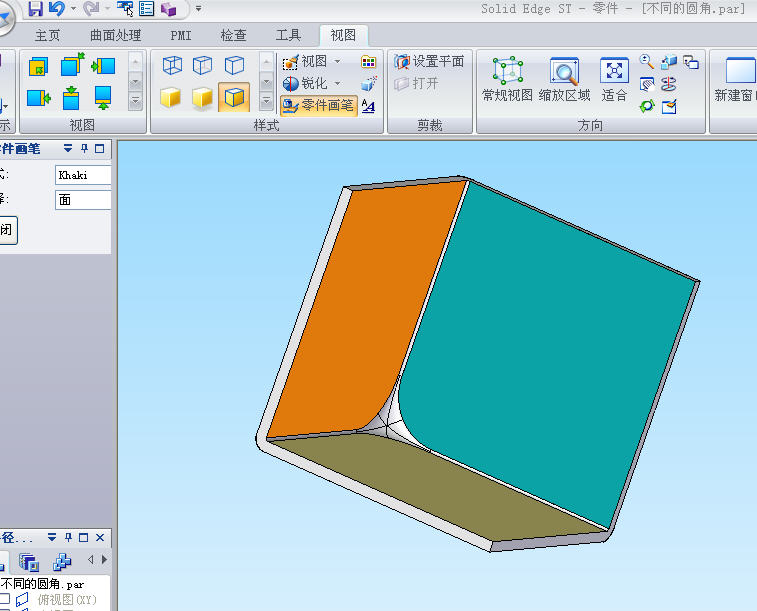Select the view icon with left green arrows
This screenshot has height=611, width=757.
pos(103,66)
